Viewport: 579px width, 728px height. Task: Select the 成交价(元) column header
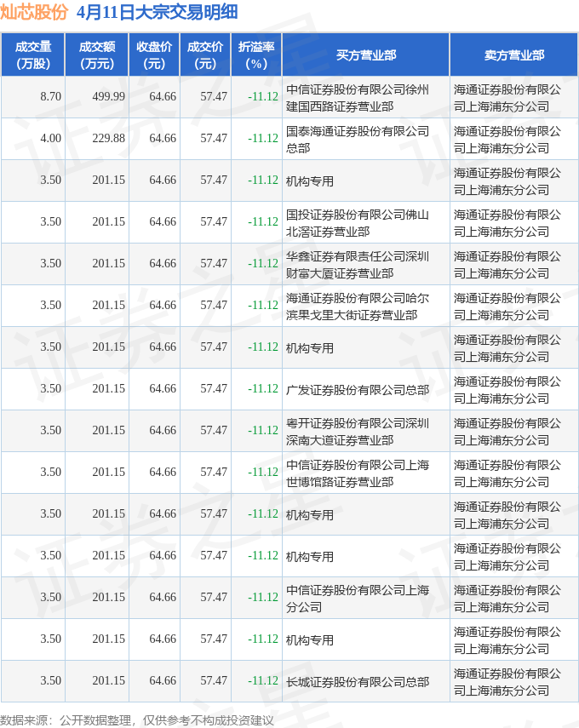(x=205, y=54)
